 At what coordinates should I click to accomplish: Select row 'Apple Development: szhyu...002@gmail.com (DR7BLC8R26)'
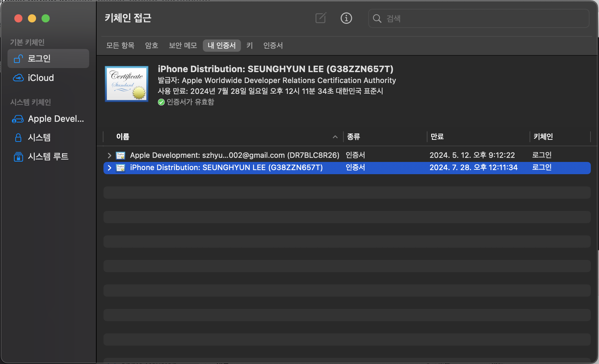[347, 155]
